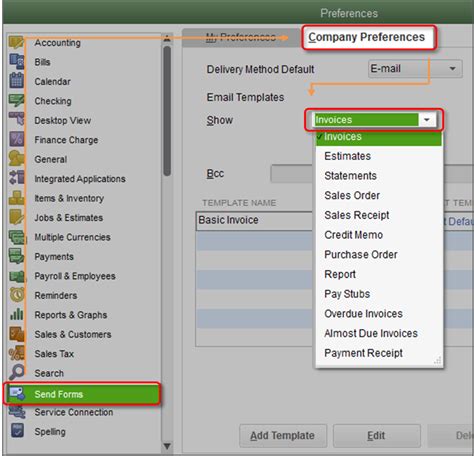The height and width of the screenshot is (456, 474).
Task: Click the category list scrollbar thumb
Action: point(167,110)
